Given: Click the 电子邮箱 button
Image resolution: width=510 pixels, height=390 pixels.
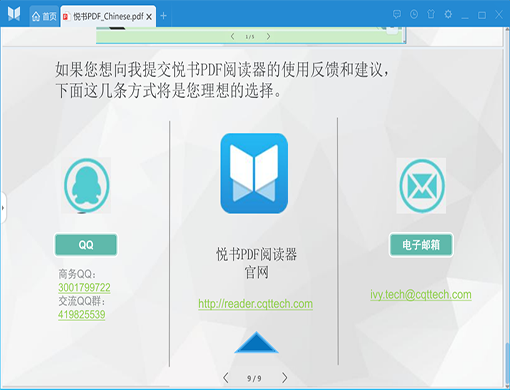Looking at the screenshot, I should click(421, 245).
